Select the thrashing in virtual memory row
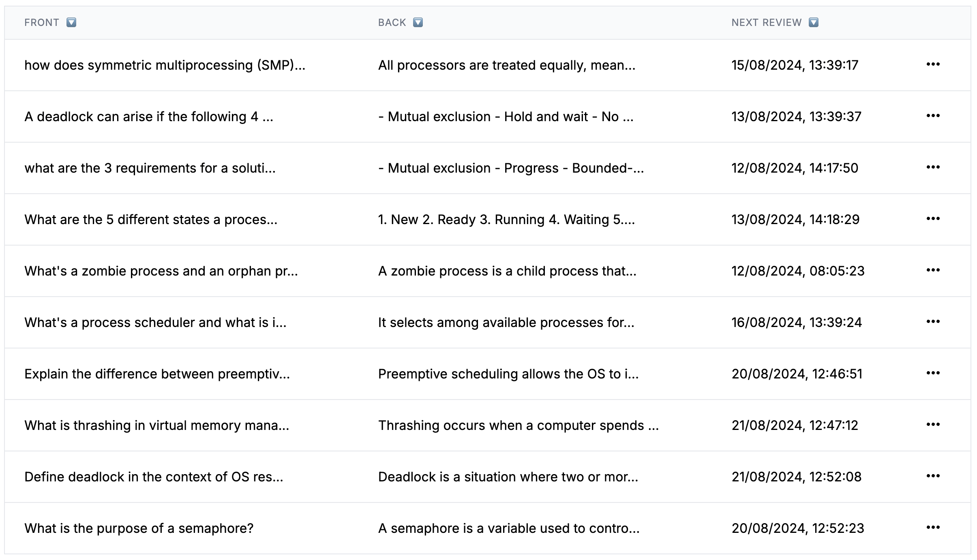Screen dimensions: 977x560 coord(488,425)
